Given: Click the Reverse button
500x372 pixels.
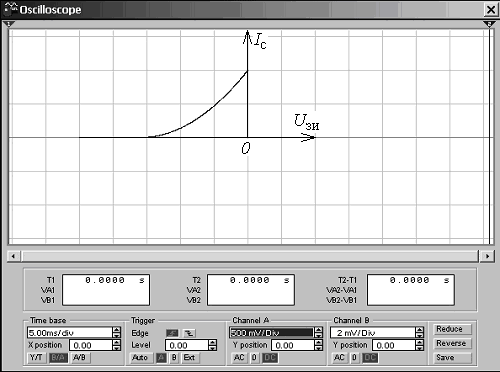Looking at the screenshot, I should pyautogui.click(x=452, y=343).
